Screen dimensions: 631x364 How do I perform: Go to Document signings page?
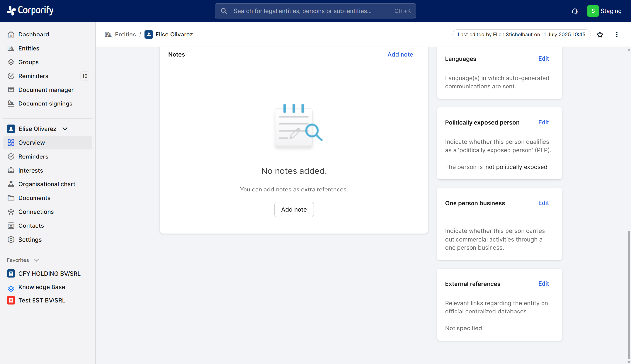(x=45, y=104)
